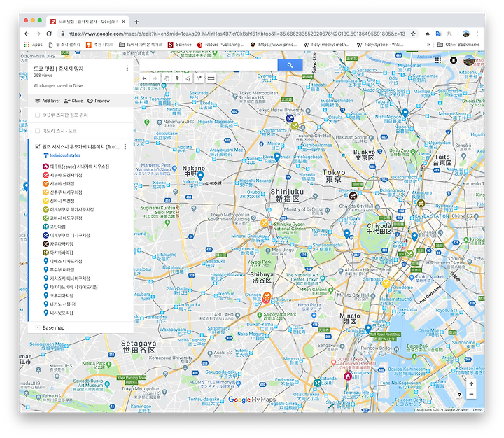
Task: Select the list item containing (ecute)
Action: [x=76, y=167]
